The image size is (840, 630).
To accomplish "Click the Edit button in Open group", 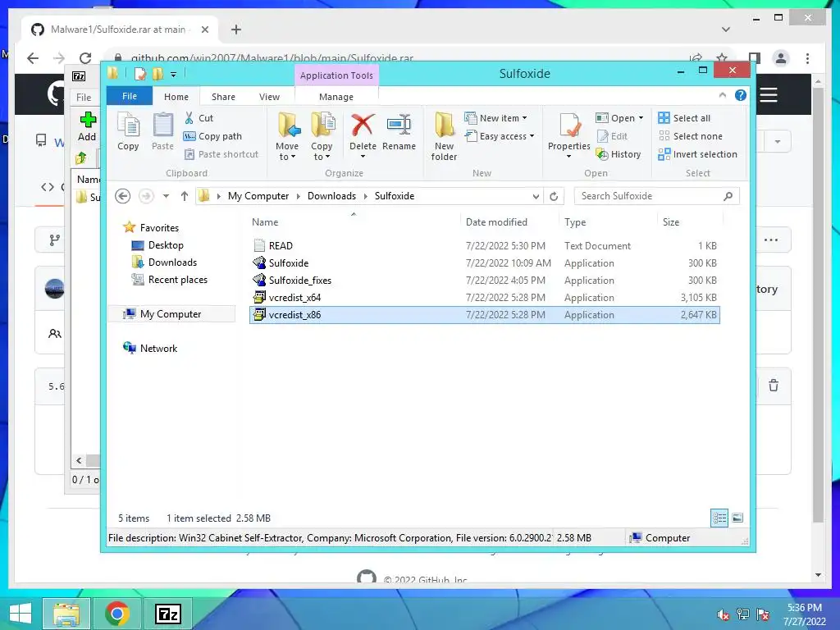I will tap(612, 136).
